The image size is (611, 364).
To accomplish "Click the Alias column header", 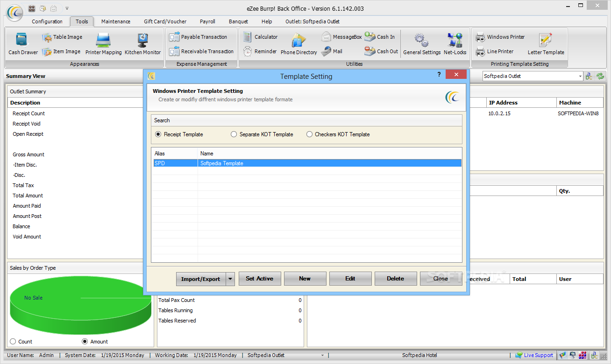I will coord(174,153).
